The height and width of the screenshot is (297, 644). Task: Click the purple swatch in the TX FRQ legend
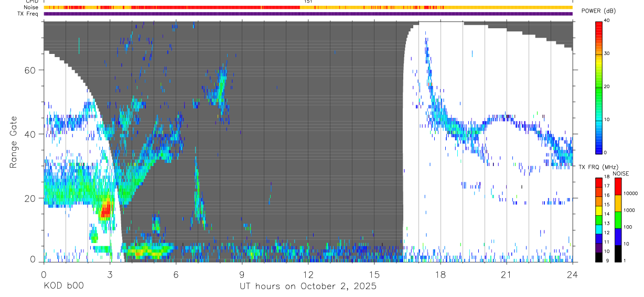598,247
